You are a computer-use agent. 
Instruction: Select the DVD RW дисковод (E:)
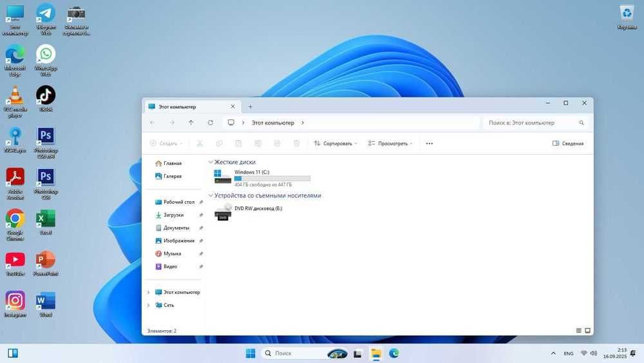(x=249, y=212)
